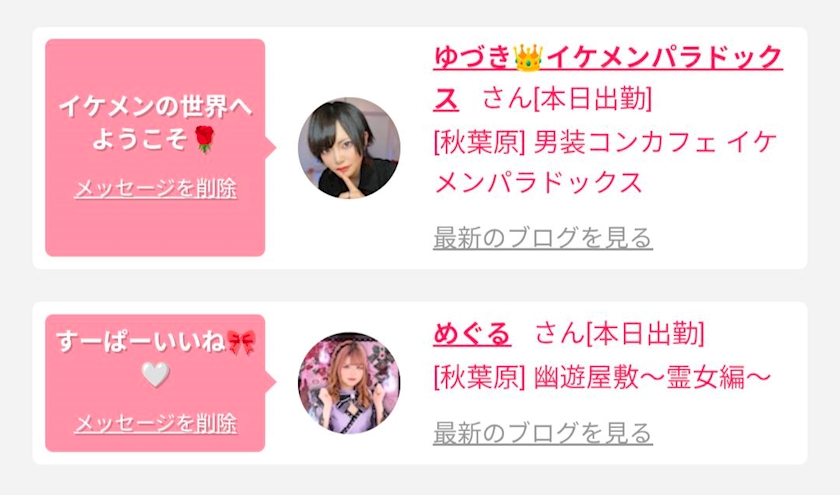Click the red ribbon emoji after すーぱーいいね
This screenshot has height=495, width=840.
point(241,342)
